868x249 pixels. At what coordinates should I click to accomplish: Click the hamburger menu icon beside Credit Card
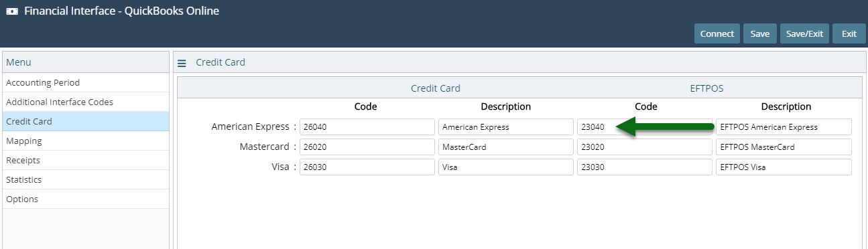click(x=182, y=63)
